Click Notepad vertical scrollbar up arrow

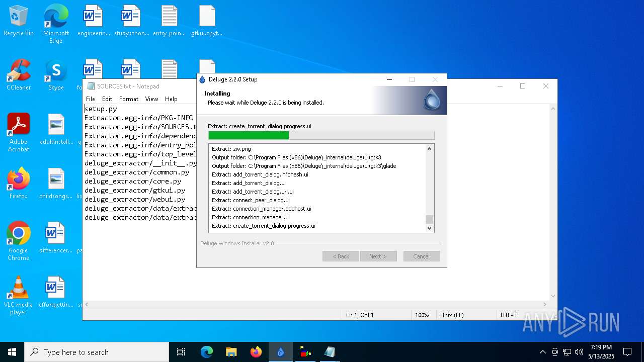pyautogui.click(x=553, y=109)
